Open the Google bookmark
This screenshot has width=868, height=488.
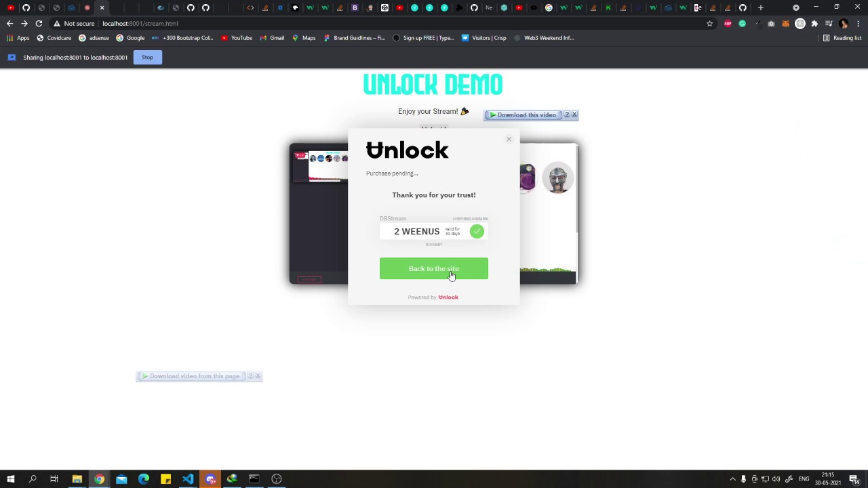pos(130,38)
